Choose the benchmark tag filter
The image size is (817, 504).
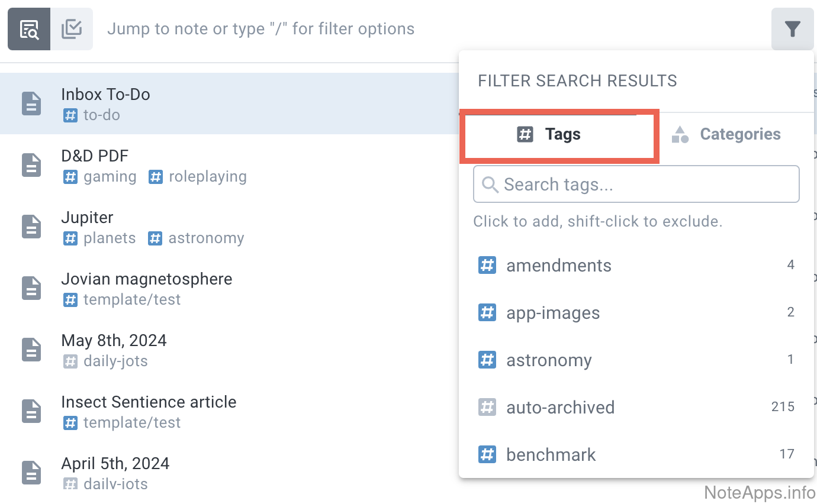tap(551, 455)
